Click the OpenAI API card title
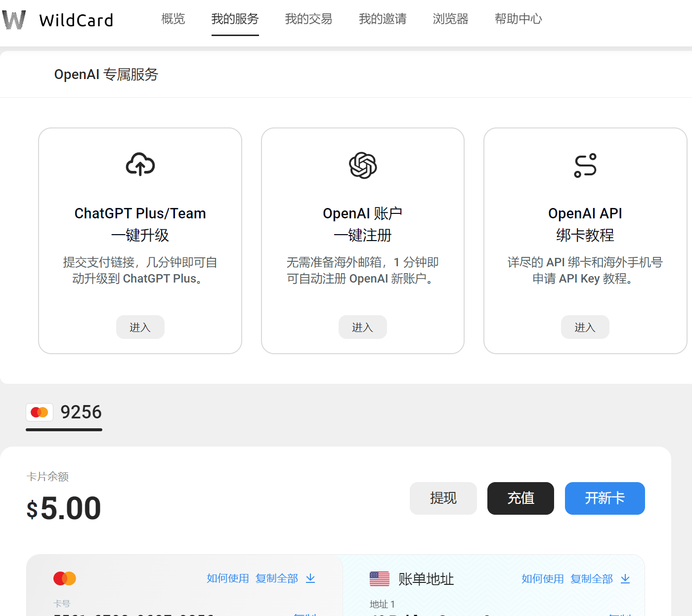The height and width of the screenshot is (616, 692). point(585,224)
